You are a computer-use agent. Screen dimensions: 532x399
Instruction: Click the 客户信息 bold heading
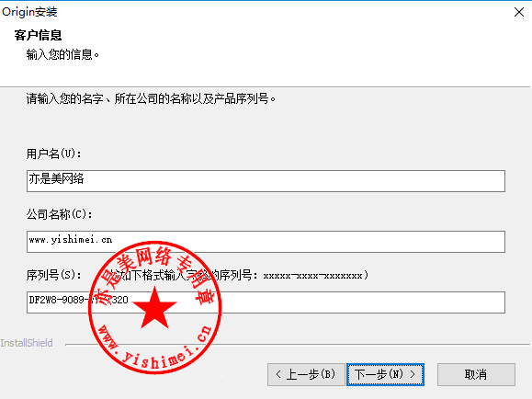coord(38,35)
